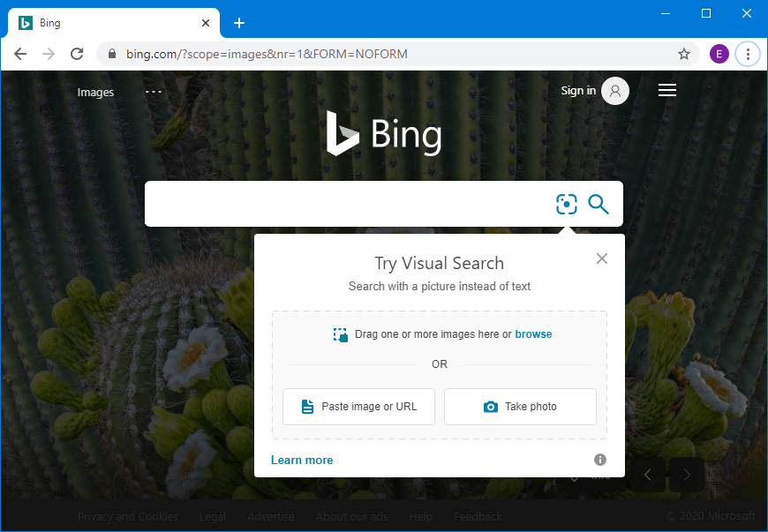Open the Legal footer link
The width and height of the screenshot is (768, 532).
[x=213, y=516]
